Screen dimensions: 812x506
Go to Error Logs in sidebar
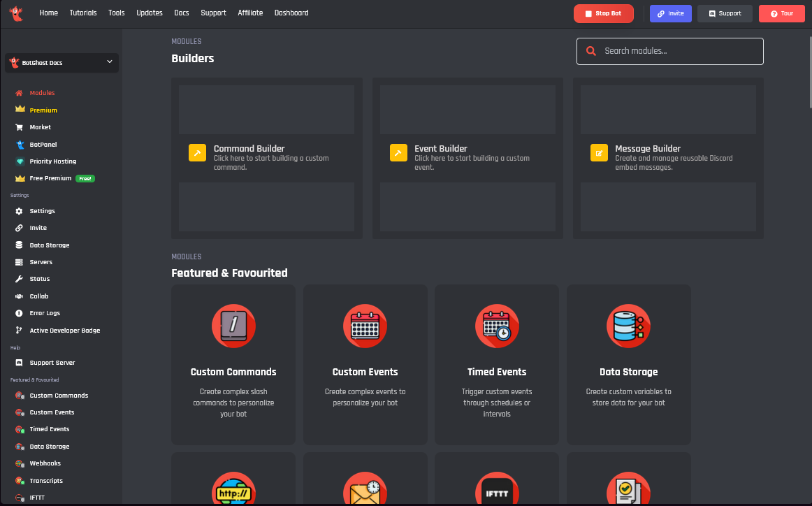pyautogui.click(x=45, y=313)
